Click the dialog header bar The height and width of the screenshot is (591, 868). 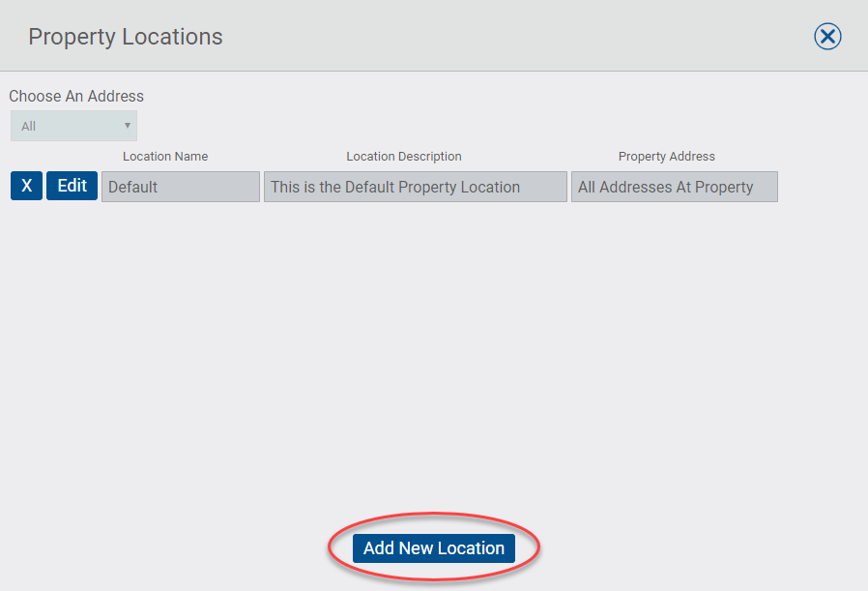[x=483, y=37]
